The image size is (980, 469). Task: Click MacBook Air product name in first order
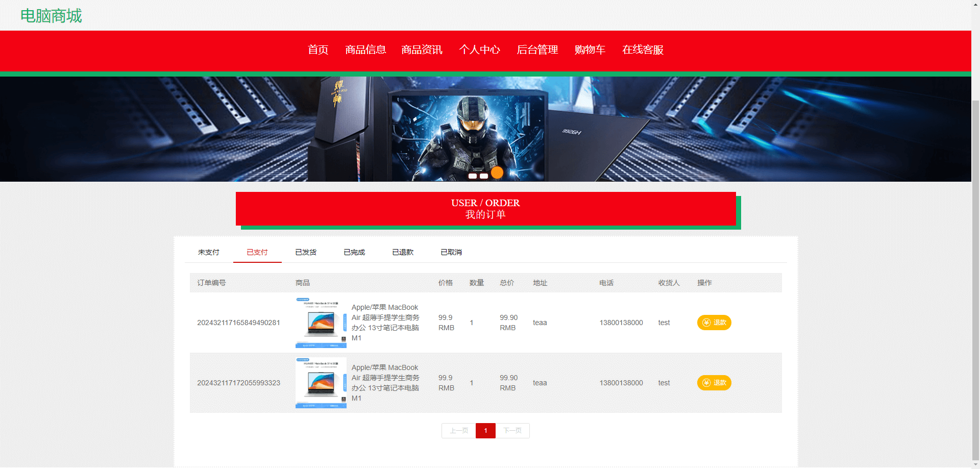tap(385, 323)
